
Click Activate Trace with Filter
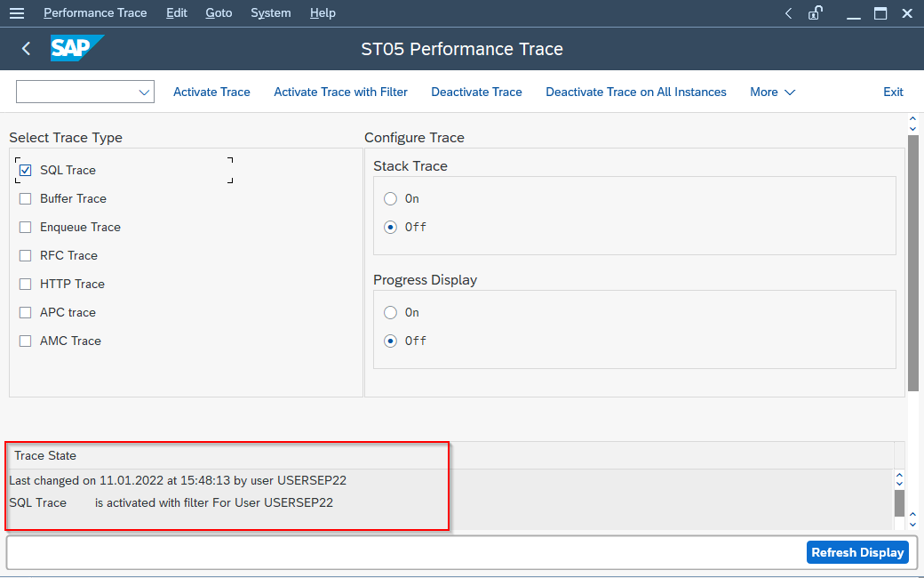[x=340, y=92]
